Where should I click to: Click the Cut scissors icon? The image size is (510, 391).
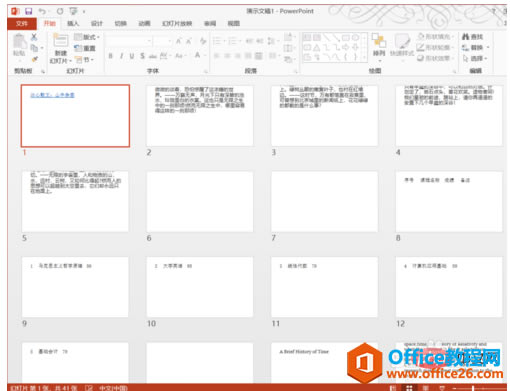(x=34, y=37)
